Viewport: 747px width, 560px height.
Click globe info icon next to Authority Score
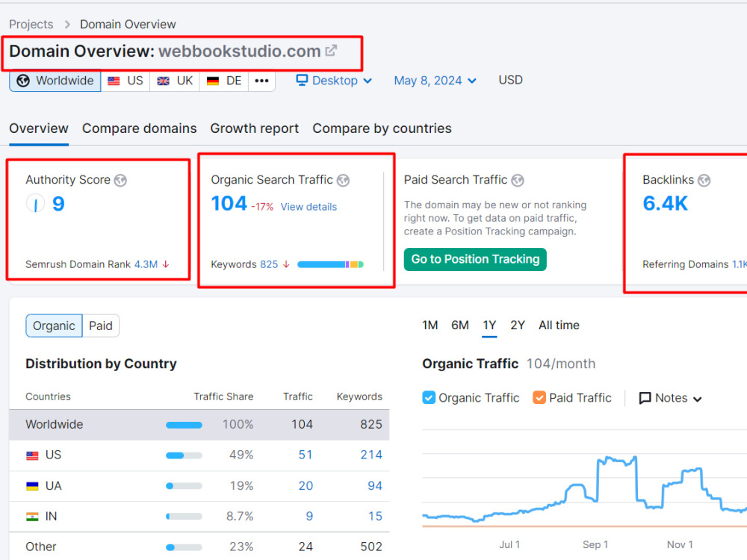click(x=120, y=180)
